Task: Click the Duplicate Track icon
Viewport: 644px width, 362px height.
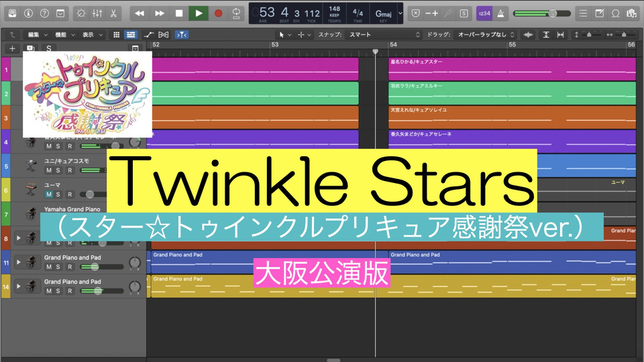Action: click(x=30, y=48)
